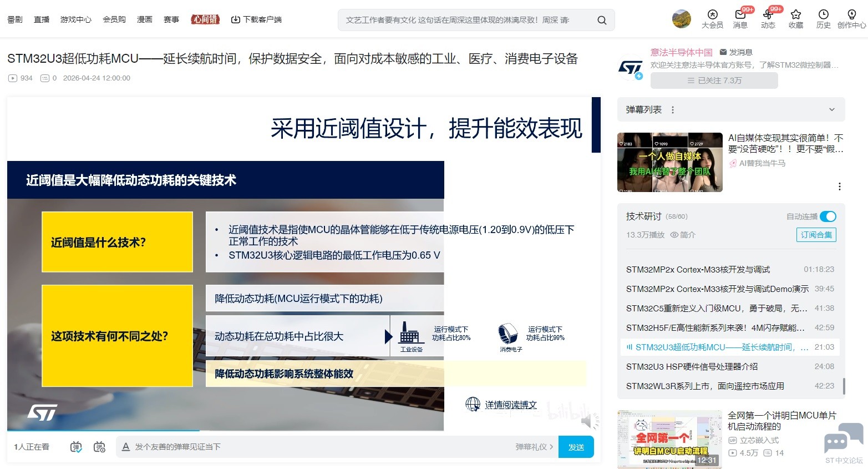Open the 创作中心 creator center icon
The height and width of the screenshot is (469, 868).
pos(852,14)
